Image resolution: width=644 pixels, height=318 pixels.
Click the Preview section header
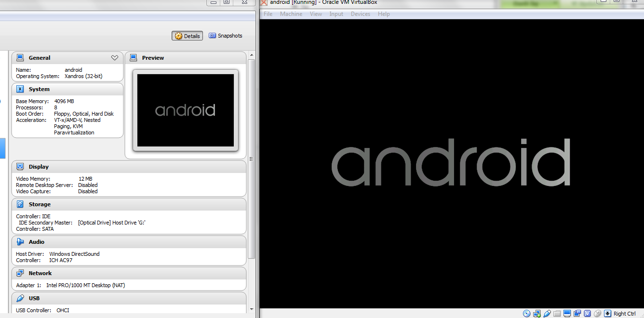(186, 58)
